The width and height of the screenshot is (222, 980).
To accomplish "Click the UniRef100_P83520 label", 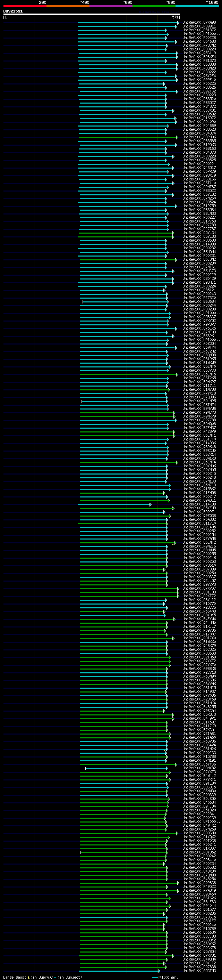I will pyautogui.click(x=199, y=99).
